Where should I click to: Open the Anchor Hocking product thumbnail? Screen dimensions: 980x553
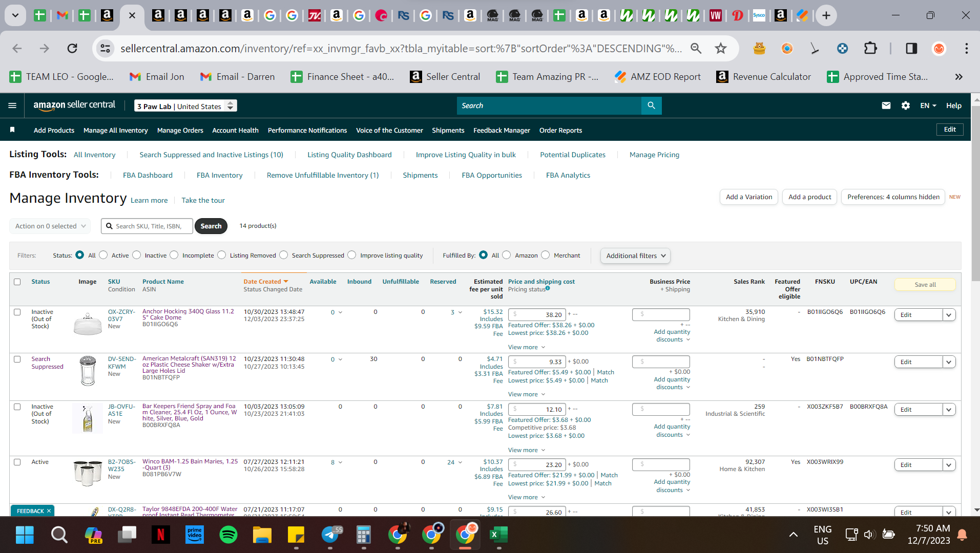pos(88,323)
